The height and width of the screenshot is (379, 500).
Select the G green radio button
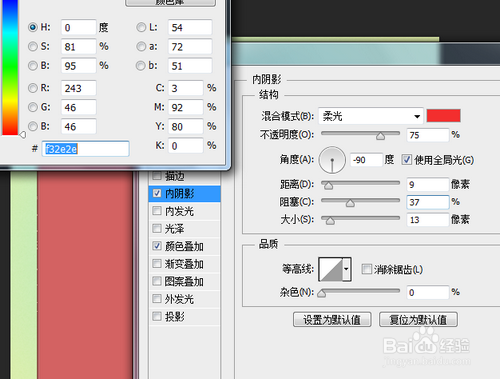click(33, 107)
